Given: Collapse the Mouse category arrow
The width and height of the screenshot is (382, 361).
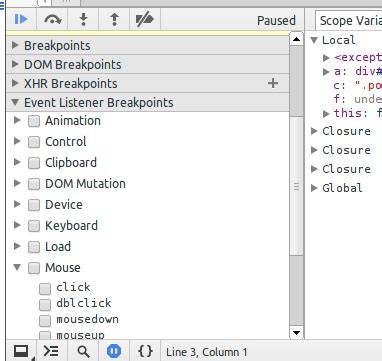Looking at the screenshot, I should tap(17, 267).
